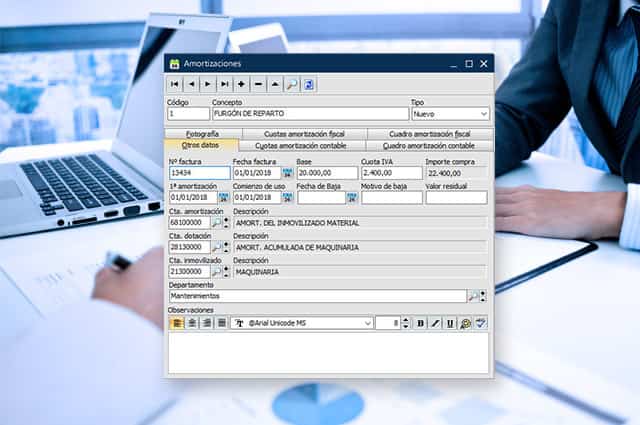The width and height of the screenshot is (640, 425).
Task: Open the search magnifier in the toolbar
Action: coord(291,85)
